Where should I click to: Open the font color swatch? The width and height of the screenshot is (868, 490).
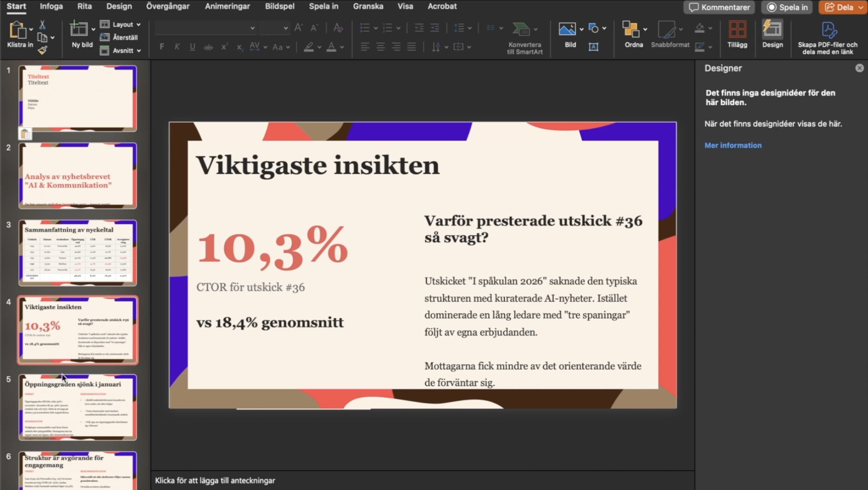(331, 47)
